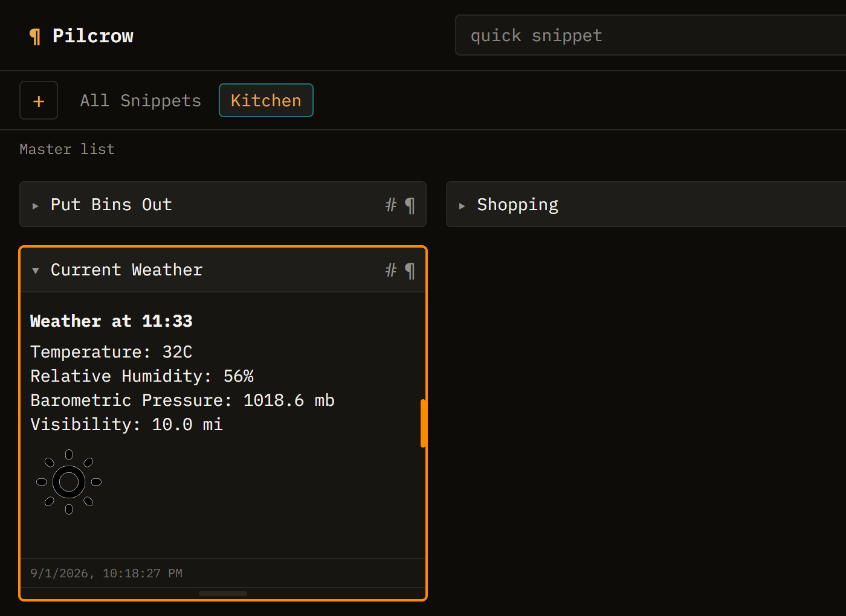Click pilcrow icon on Current Weather card
This screenshot has height=616, width=846.
(x=410, y=271)
